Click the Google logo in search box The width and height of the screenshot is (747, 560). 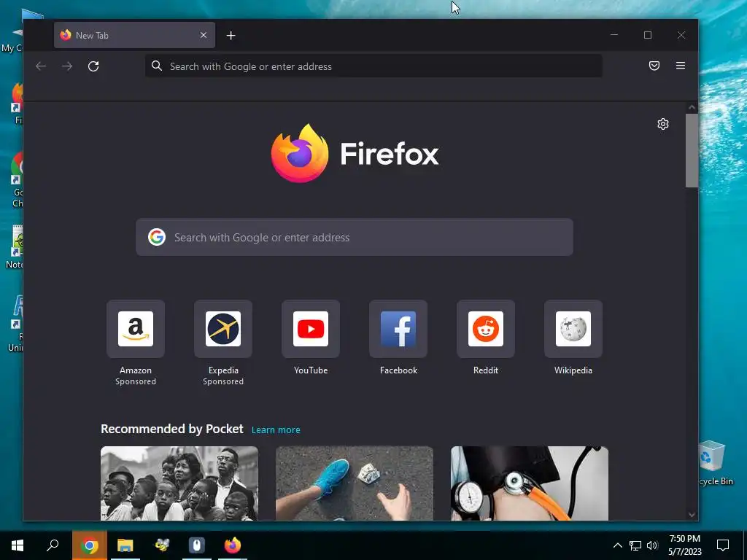point(157,237)
